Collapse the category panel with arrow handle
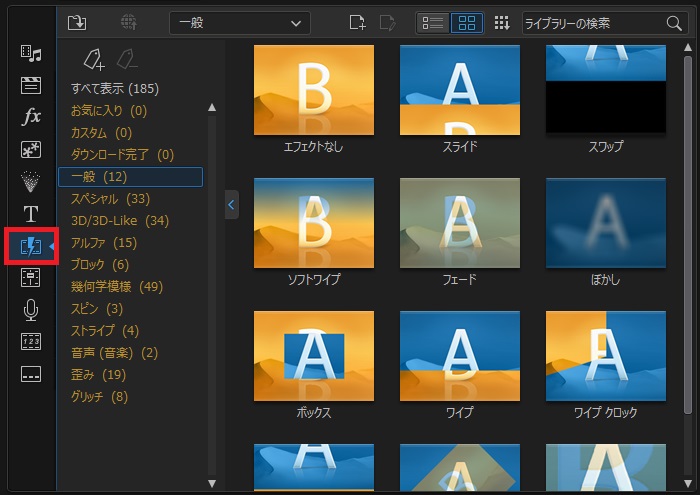This screenshot has width=700, height=495. (x=232, y=205)
